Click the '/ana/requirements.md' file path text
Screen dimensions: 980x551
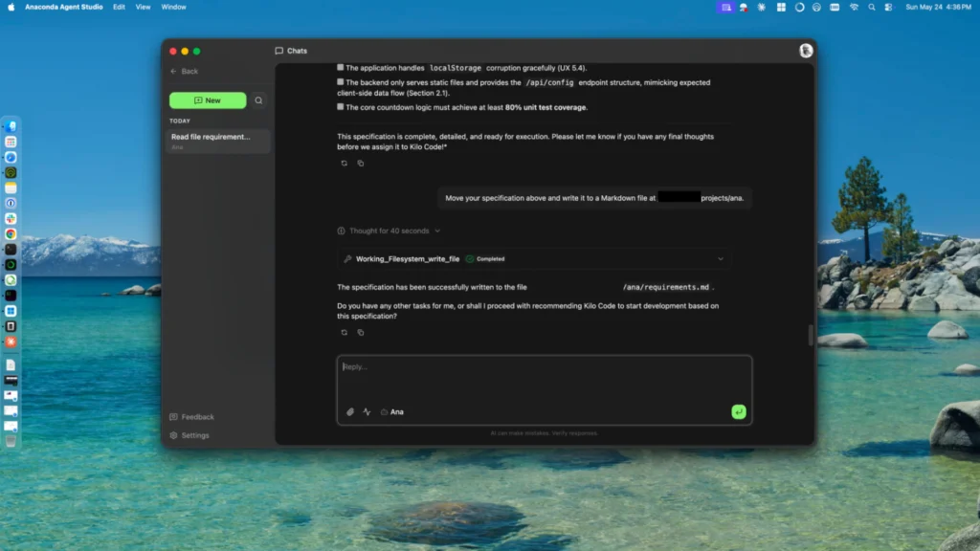pos(666,287)
